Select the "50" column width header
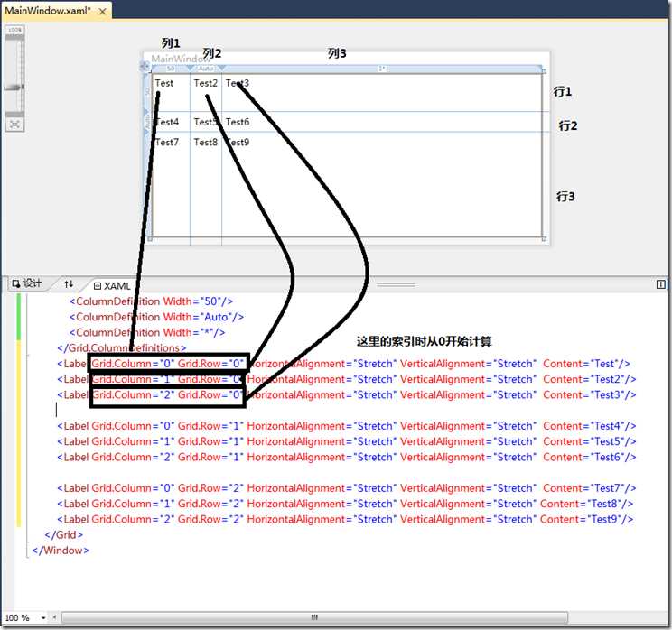Viewport: 672px width, 630px height. point(171,69)
